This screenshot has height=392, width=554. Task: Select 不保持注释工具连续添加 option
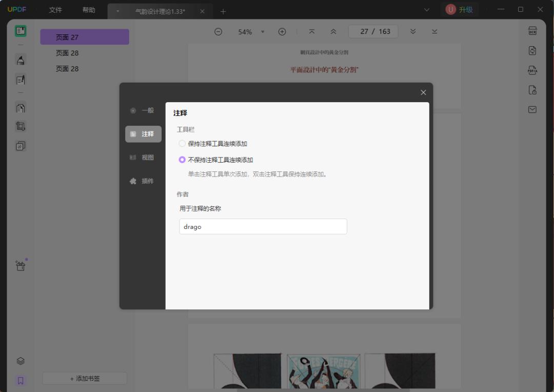coord(182,160)
